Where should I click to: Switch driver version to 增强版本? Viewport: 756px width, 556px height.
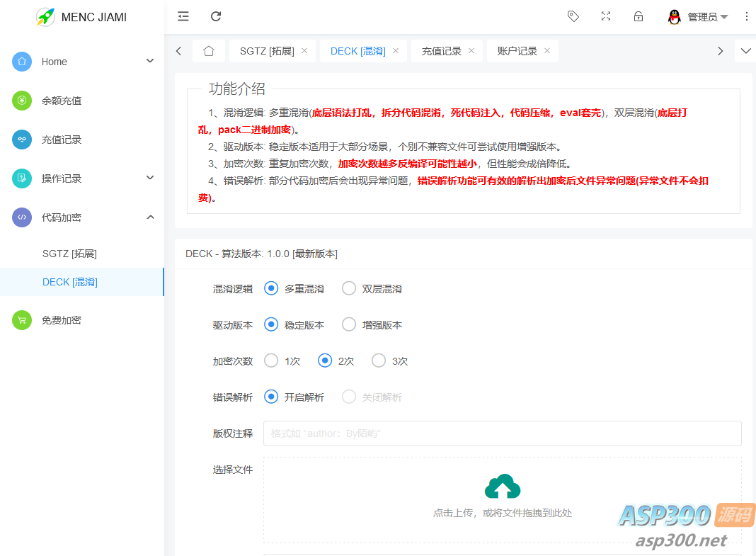point(348,324)
